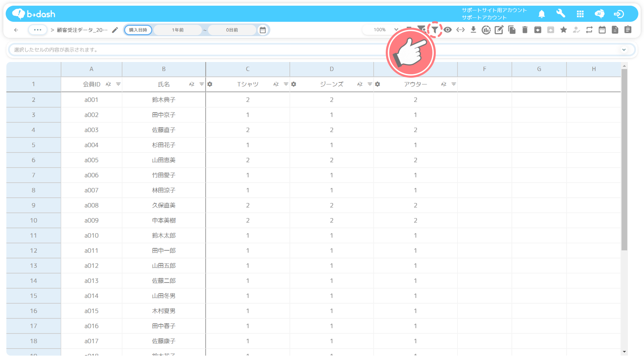Open the schedule calendar icon in toolbar
The image size is (644, 362).
pyautogui.click(x=602, y=30)
